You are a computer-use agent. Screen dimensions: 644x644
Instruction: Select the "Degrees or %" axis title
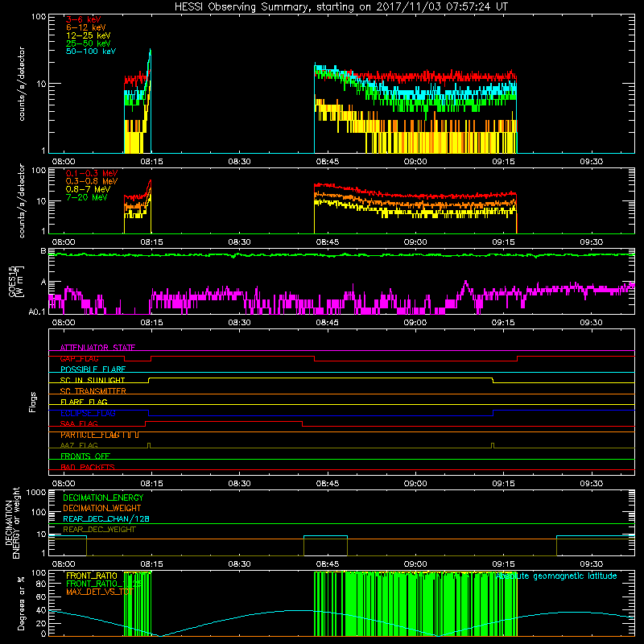pos(21,603)
